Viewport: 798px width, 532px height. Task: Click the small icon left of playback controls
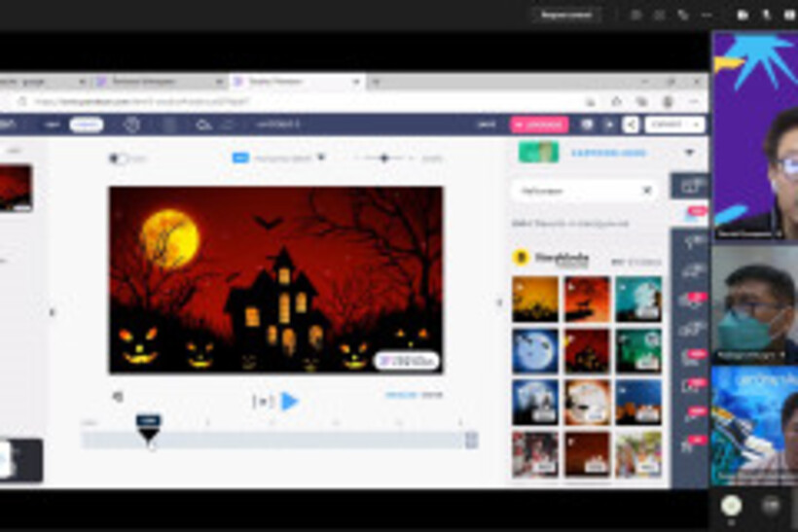pyautogui.click(x=118, y=396)
